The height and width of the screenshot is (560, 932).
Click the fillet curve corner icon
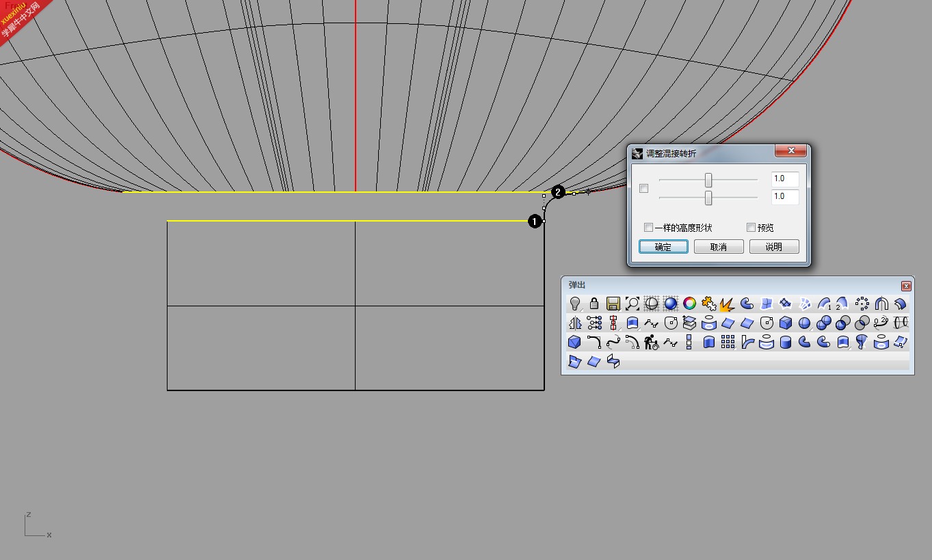(594, 342)
